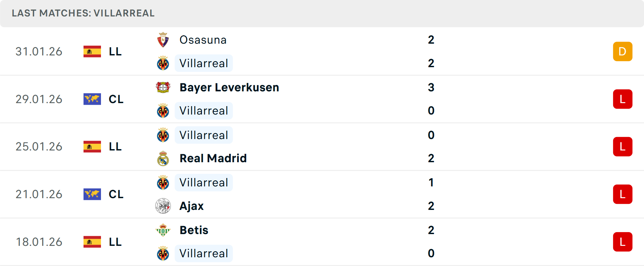Viewport: 644px width, 266px height.
Task: Click the L badge for Betis match
Action: (x=623, y=242)
